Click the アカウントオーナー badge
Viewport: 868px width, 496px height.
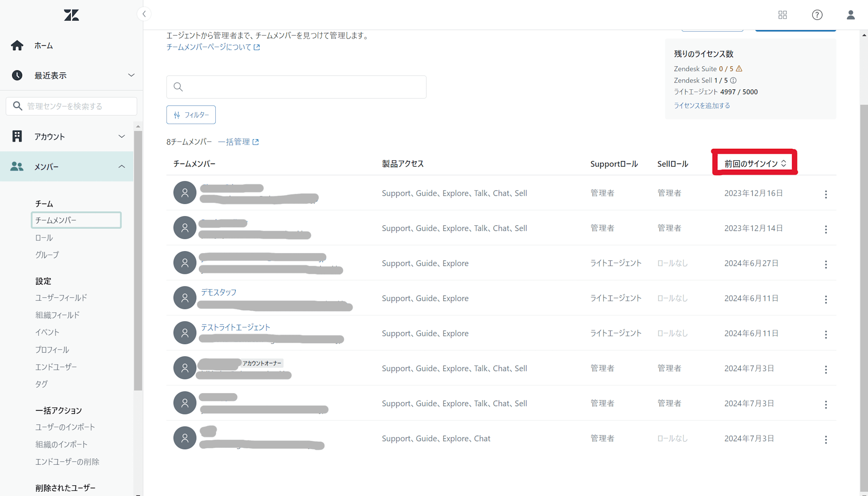(262, 363)
